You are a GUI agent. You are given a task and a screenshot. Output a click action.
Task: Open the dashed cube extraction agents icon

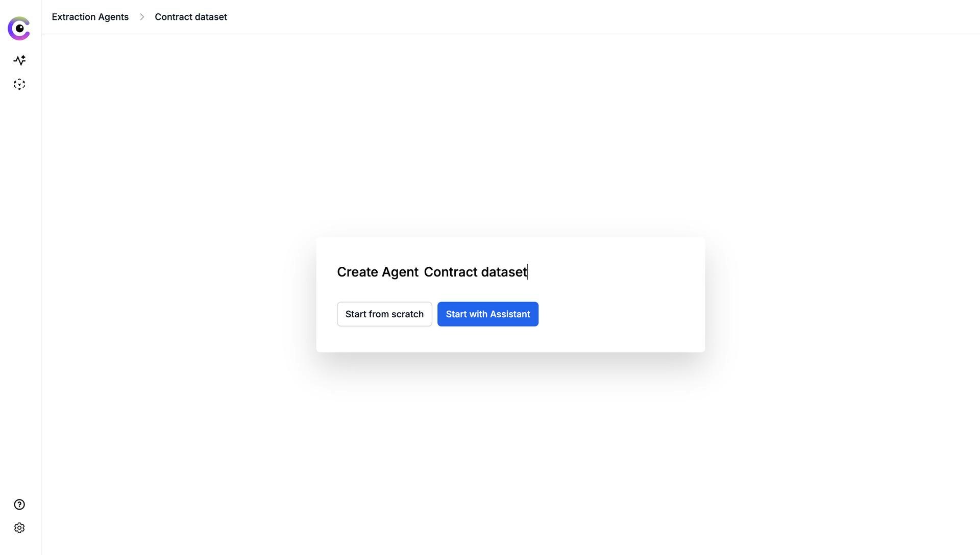tap(19, 84)
